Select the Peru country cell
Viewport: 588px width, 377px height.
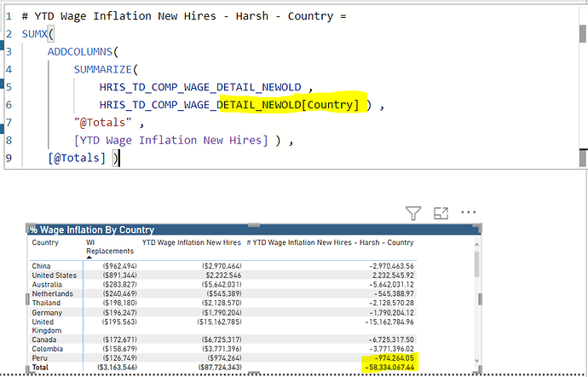click(39, 358)
